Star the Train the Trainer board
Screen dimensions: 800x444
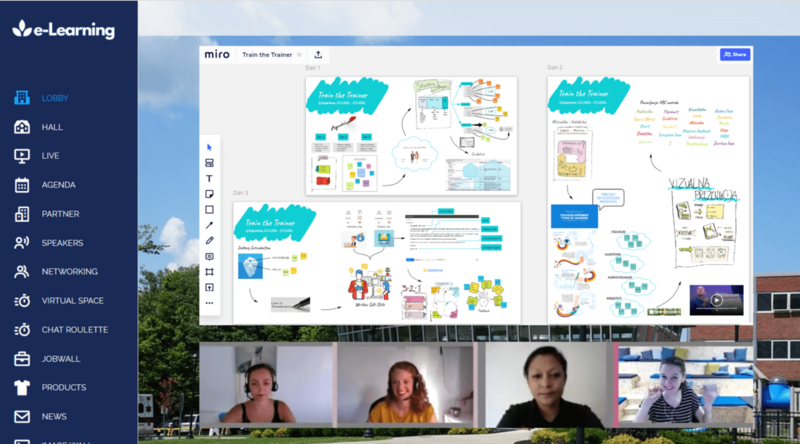click(x=299, y=55)
